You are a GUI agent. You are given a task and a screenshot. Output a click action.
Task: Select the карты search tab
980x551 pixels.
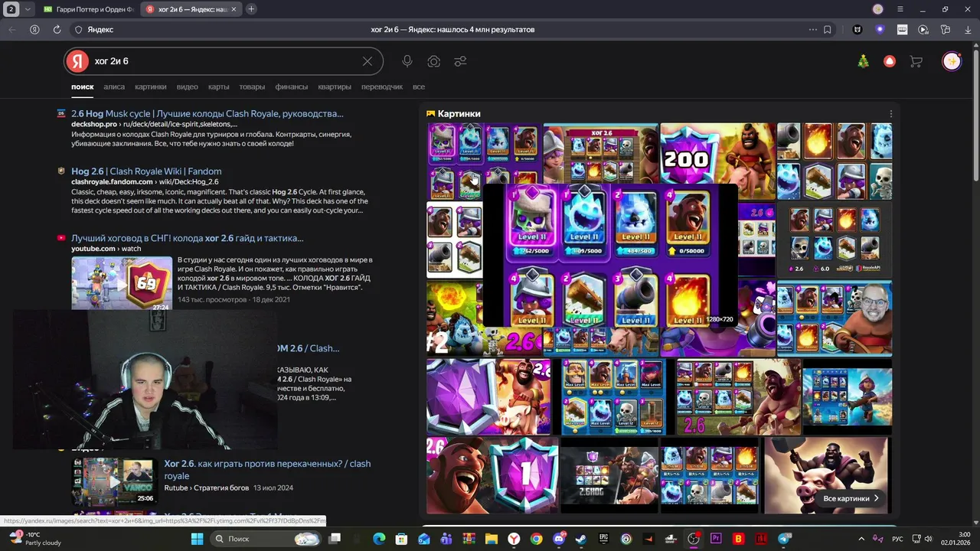click(x=218, y=87)
